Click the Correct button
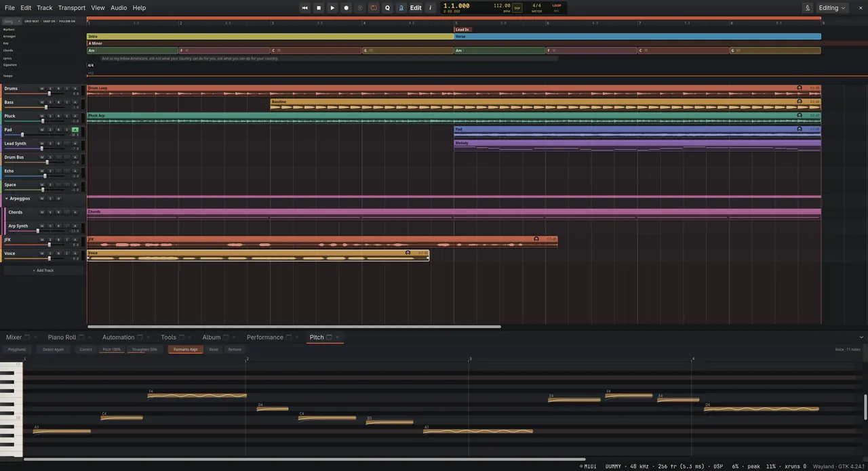This screenshot has height=471, width=868. 86,350
